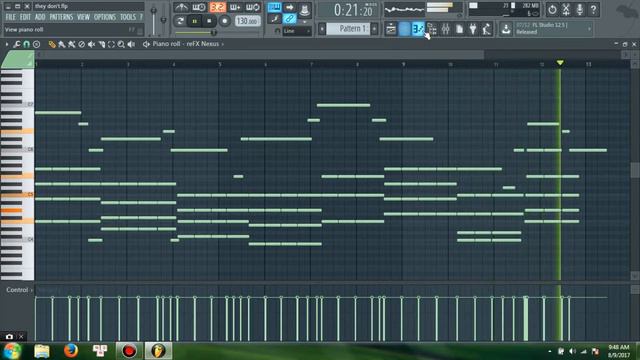Image resolution: width=640 pixels, height=360 pixels.
Task: Select the Mute tool in piano roll
Action: pyautogui.click(x=91, y=44)
